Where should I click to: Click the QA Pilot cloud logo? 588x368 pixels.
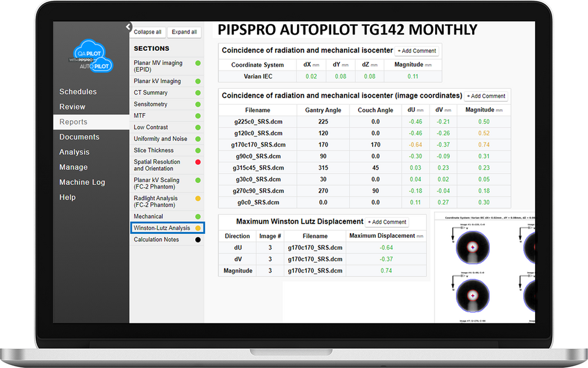coord(92,56)
